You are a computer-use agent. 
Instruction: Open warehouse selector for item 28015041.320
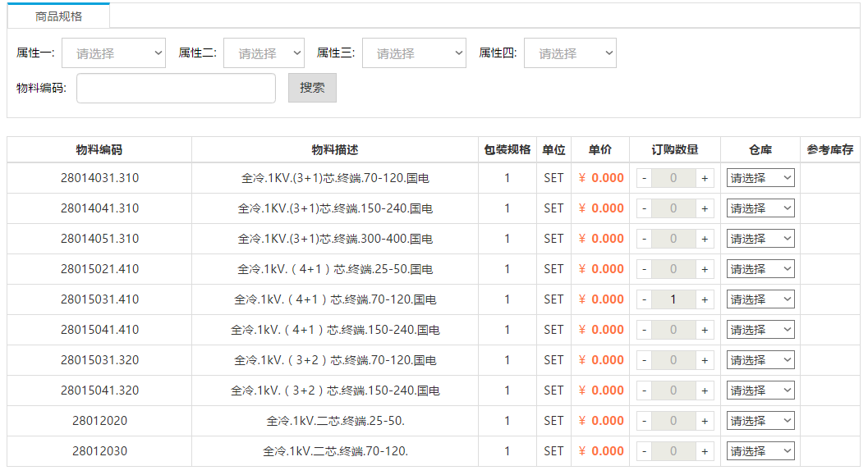tap(760, 390)
